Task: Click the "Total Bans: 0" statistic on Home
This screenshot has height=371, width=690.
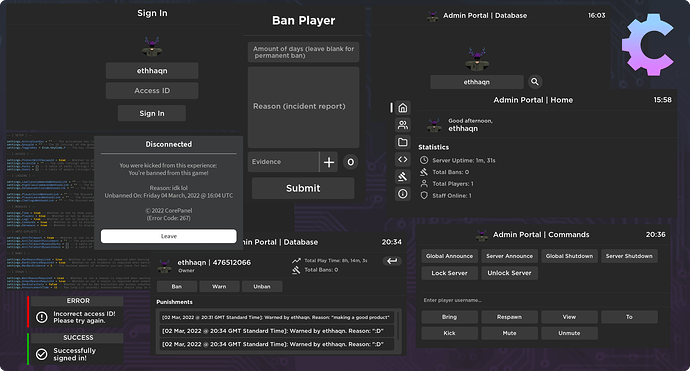Action: 451,172
